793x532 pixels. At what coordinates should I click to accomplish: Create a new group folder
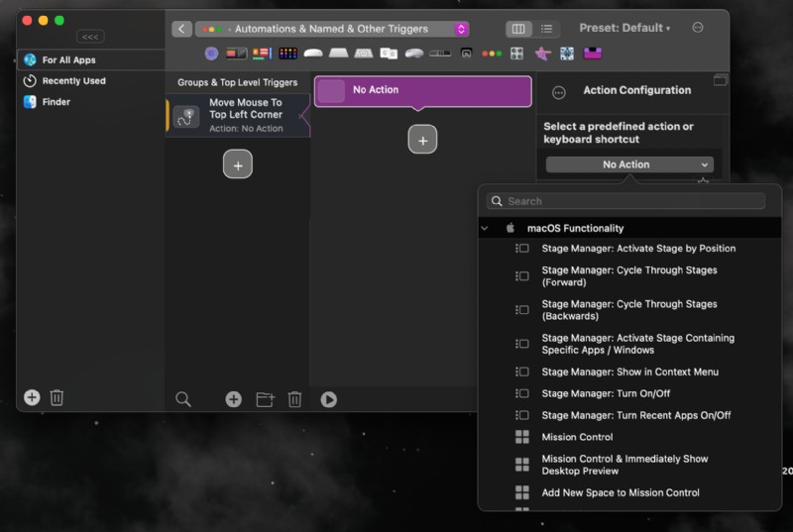(x=265, y=399)
